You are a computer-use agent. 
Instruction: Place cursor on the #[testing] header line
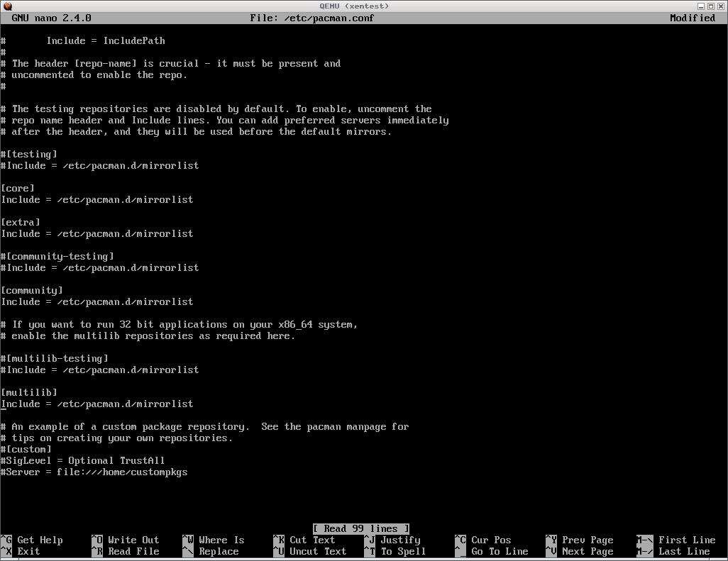tap(29, 154)
